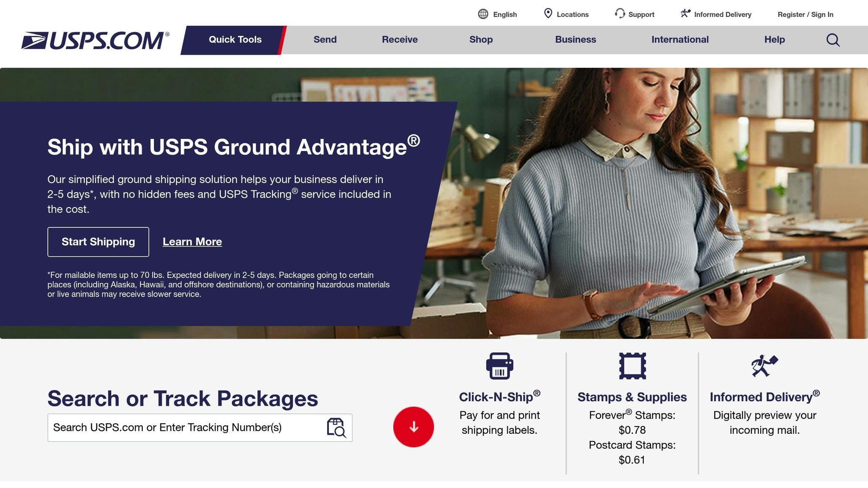Click the Help navigation item
The width and height of the screenshot is (868, 488).
(x=774, y=39)
